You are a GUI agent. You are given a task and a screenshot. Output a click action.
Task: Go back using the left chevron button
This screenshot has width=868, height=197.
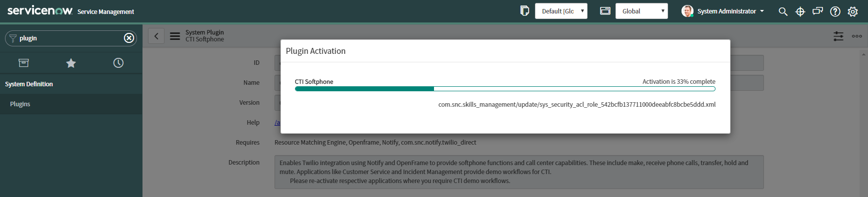tap(156, 36)
